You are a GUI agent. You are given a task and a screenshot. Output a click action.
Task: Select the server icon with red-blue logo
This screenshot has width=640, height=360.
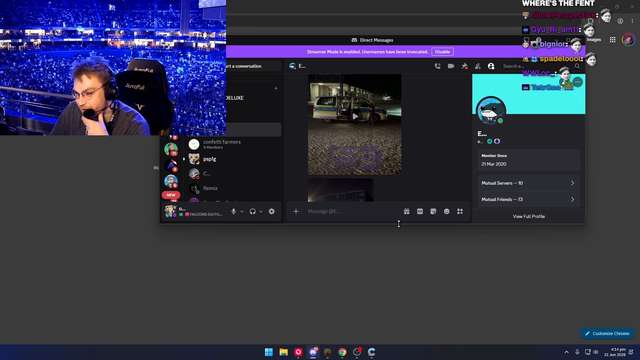click(x=171, y=165)
